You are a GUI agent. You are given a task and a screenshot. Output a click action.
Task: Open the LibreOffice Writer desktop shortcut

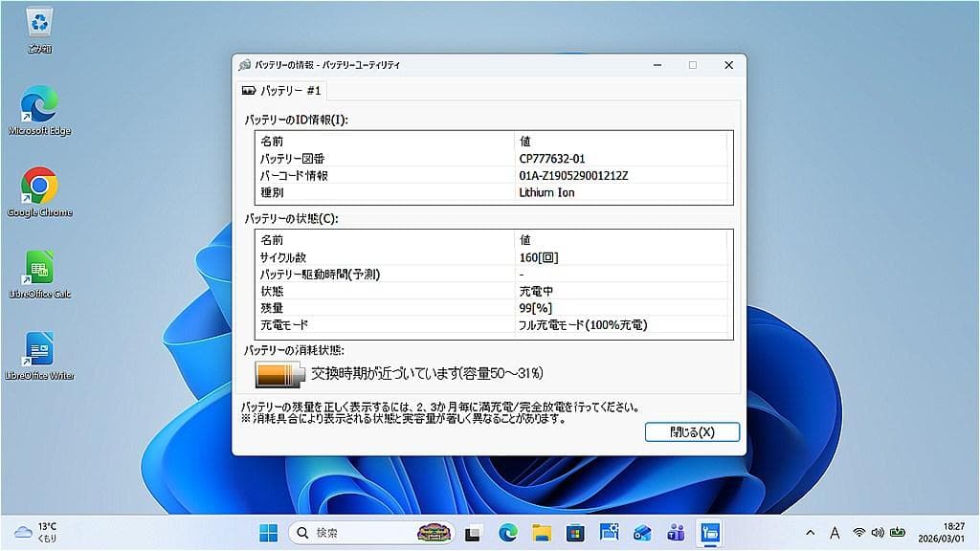click(39, 356)
